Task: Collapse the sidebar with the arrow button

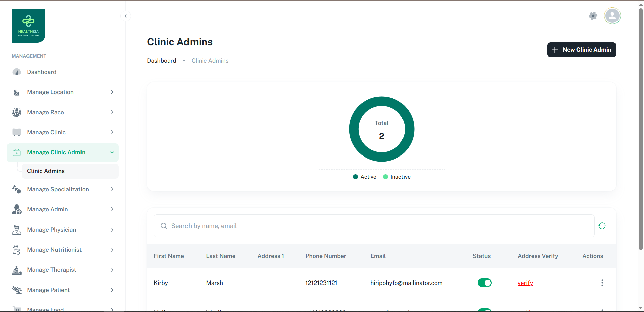Action: pyautogui.click(x=125, y=16)
